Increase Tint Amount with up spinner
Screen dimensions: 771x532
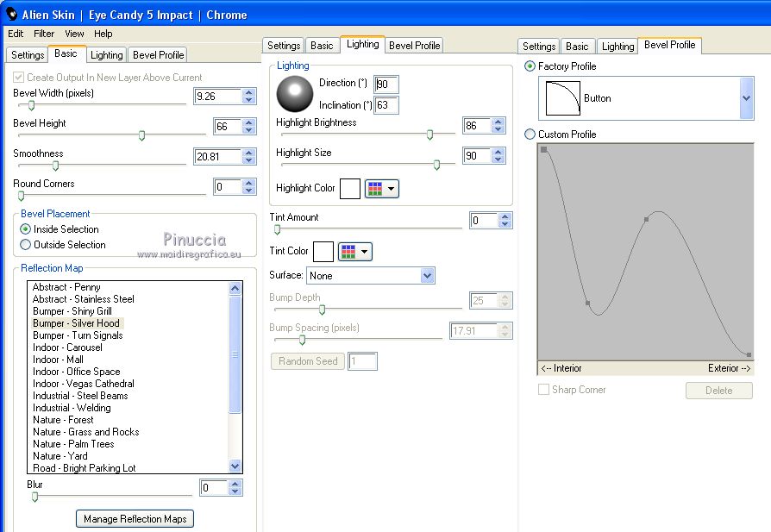click(x=505, y=216)
